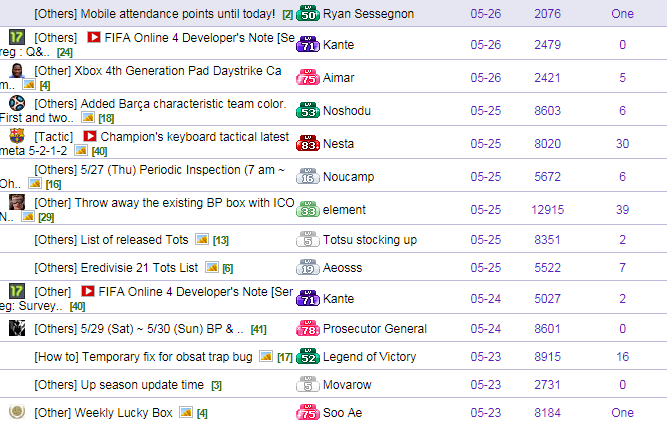The height and width of the screenshot is (423, 667).
Task: Click level 50 badge beside Ryan Sessegnon
Action: click(x=308, y=14)
